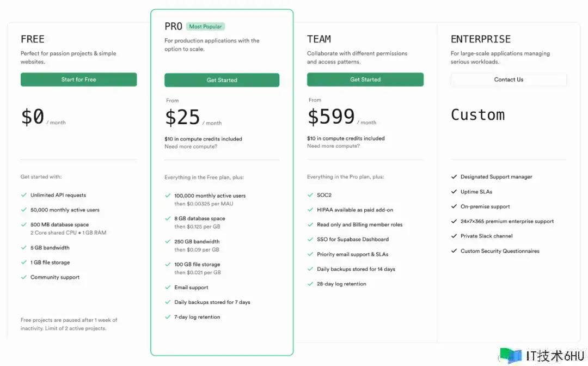Click the checkmark beside Uptime SLAs

(454, 192)
